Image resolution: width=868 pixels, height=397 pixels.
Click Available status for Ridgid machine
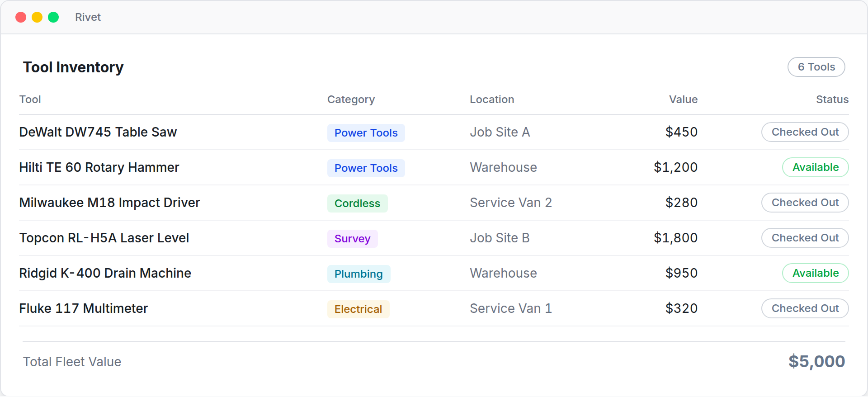tap(816, 273)
